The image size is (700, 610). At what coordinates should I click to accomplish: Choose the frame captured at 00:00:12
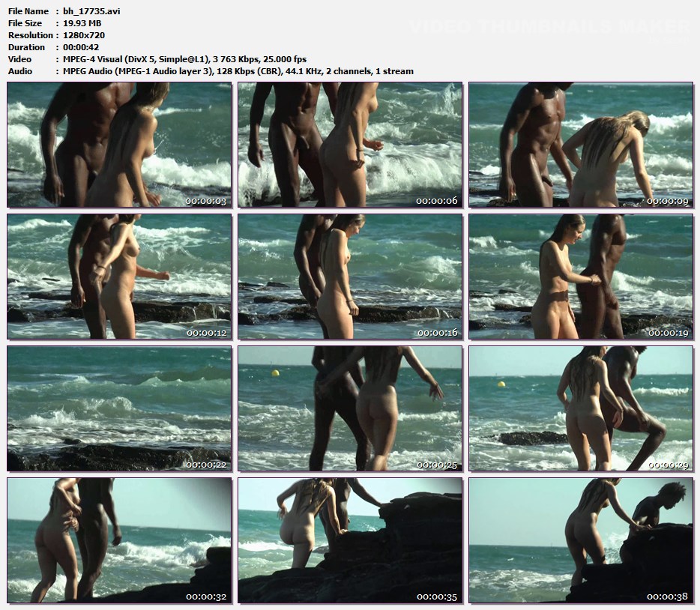[120, 277]
